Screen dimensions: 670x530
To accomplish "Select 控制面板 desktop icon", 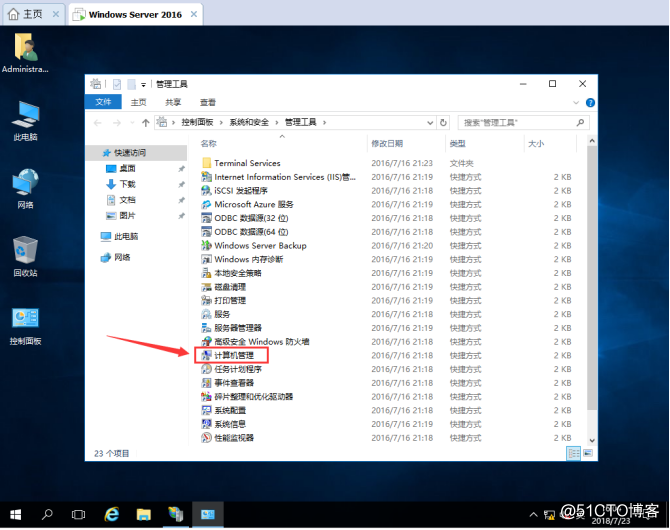I will pos(26,318).
